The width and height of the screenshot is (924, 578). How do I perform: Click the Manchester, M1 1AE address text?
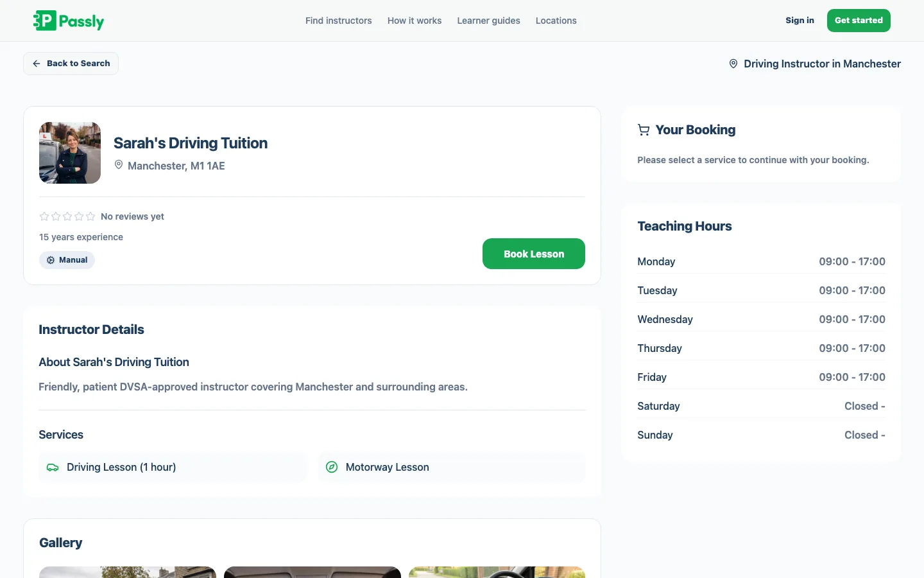pos(176,166)
